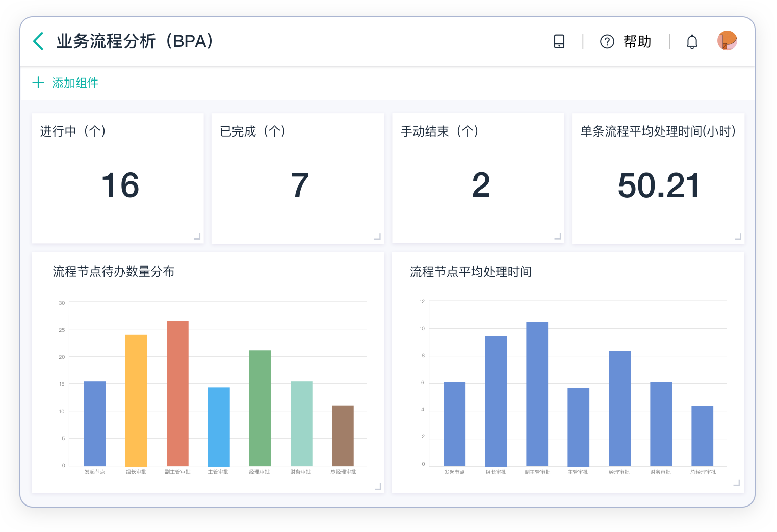This screenshot has height=532, width=777.
Task: Select the tallest 副主管审批 bar in the right chart
Action: [536, 392]
